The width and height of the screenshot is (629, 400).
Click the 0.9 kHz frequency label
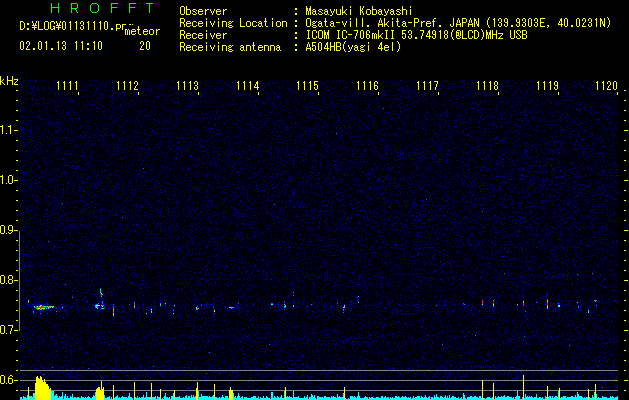[x=8, y=230]
